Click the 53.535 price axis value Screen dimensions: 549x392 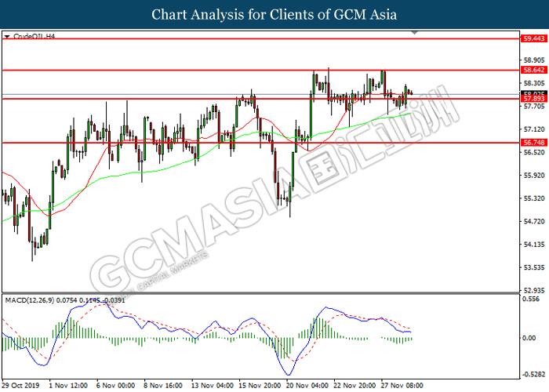[534, 267]
